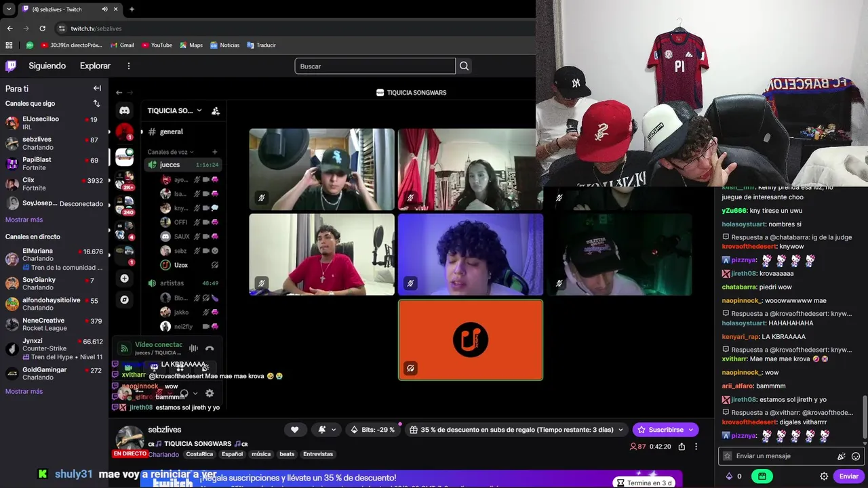Image resolution: width=868 pixels, height=488 pixels.
Task: Invite people icon next to TIQUICIA SO server name
Action: tap(216, 110)
